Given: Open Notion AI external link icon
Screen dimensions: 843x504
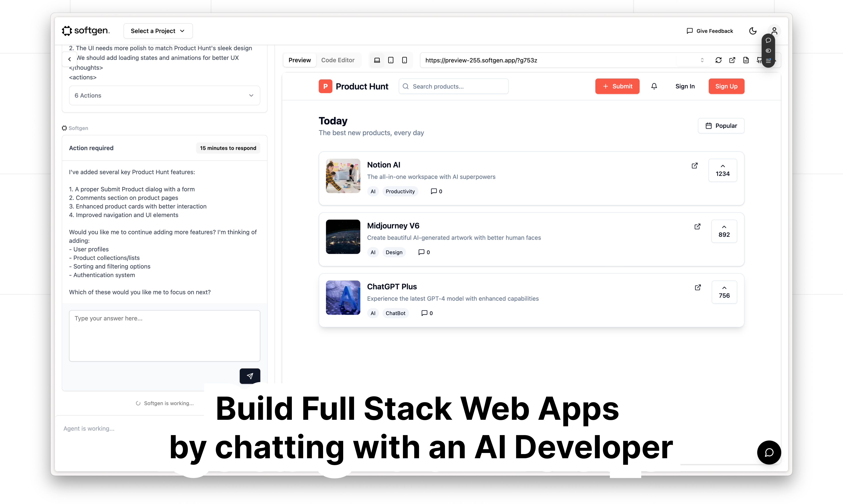Looking at the screenshot, I should 695,166.
